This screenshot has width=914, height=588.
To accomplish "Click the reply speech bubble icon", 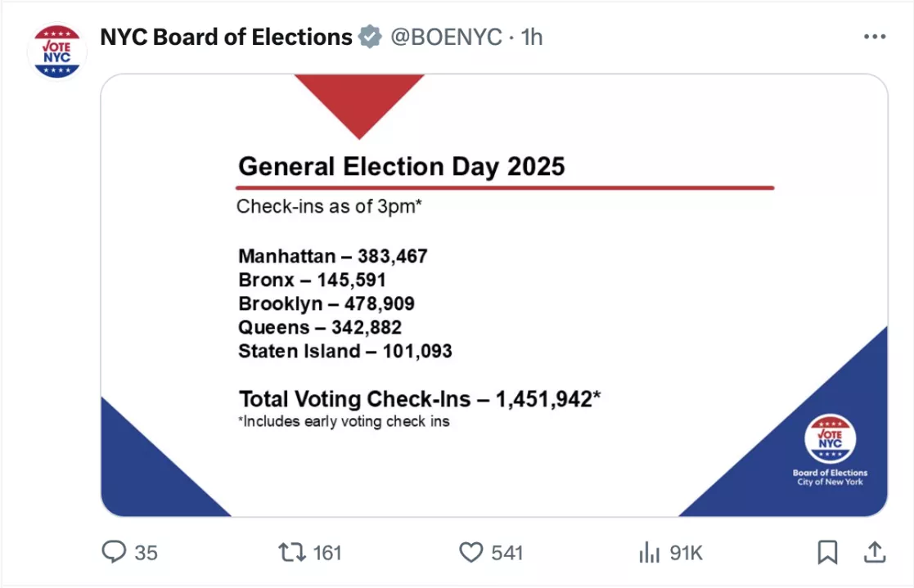I will [x=114, y=553].
